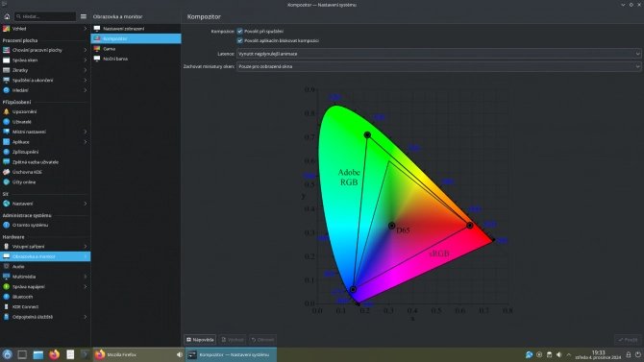Select the Spuštění a ukončení icon

coord(6,80)
